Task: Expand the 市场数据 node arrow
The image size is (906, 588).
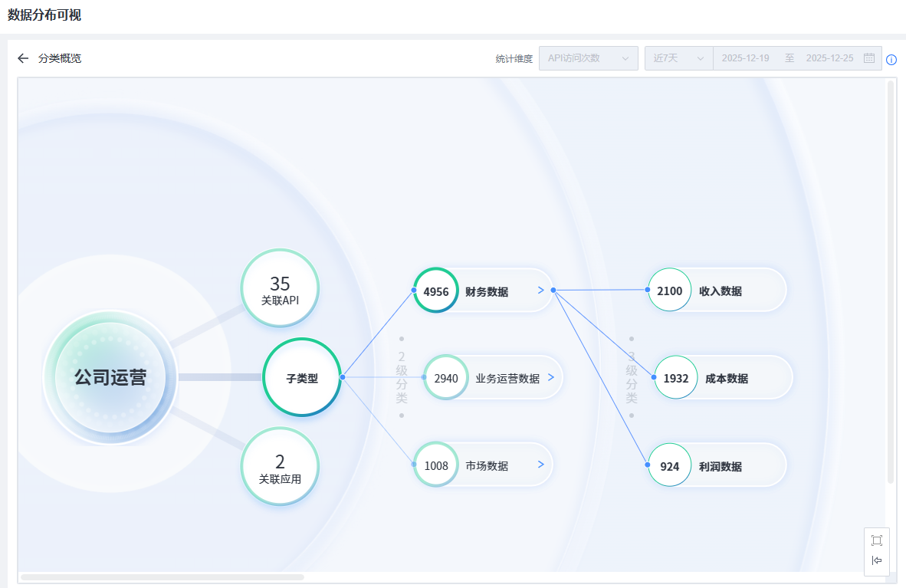Action: tap(540, 465)
